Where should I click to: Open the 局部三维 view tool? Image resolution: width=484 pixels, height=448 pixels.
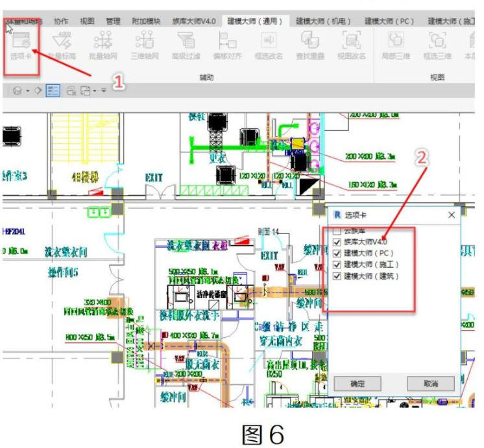tap(396, 45)
